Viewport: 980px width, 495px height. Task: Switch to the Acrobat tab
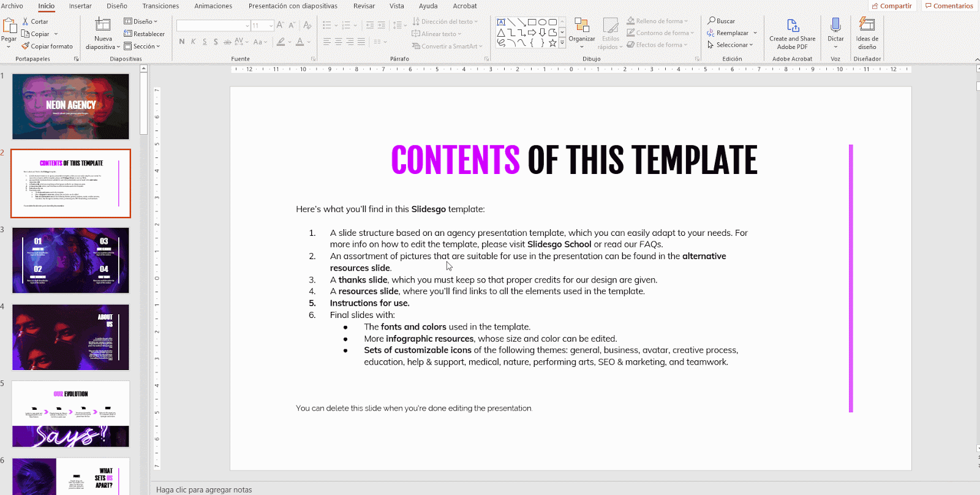click(x=465, y=6)
